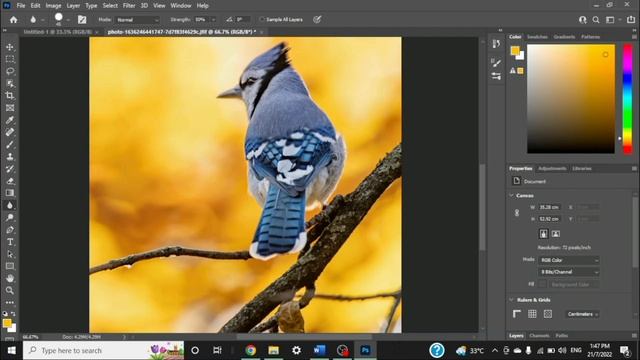Open the Image menu
This screenshot has height=360, width=640.
click(53, 6)
